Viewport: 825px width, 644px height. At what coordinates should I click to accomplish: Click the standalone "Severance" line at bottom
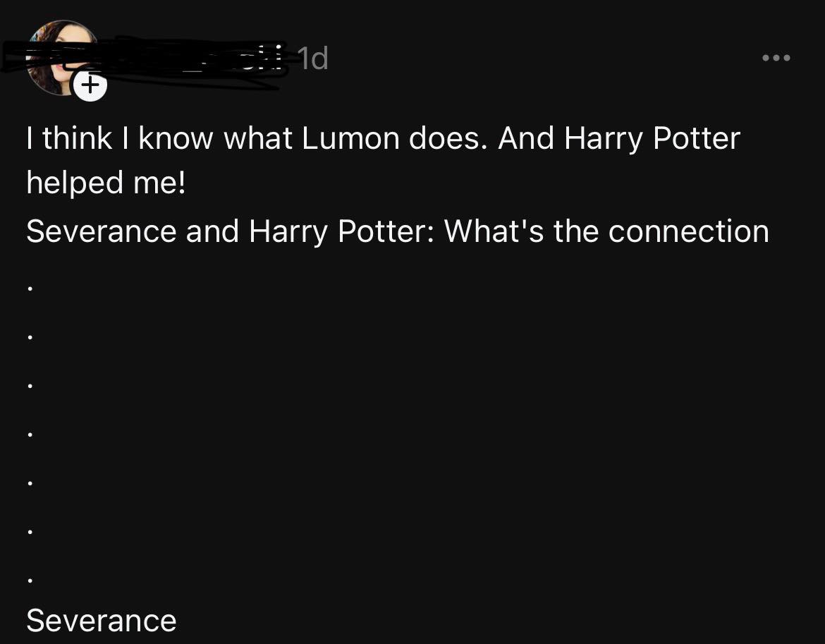pyautogui.click(x=102, y=621)
